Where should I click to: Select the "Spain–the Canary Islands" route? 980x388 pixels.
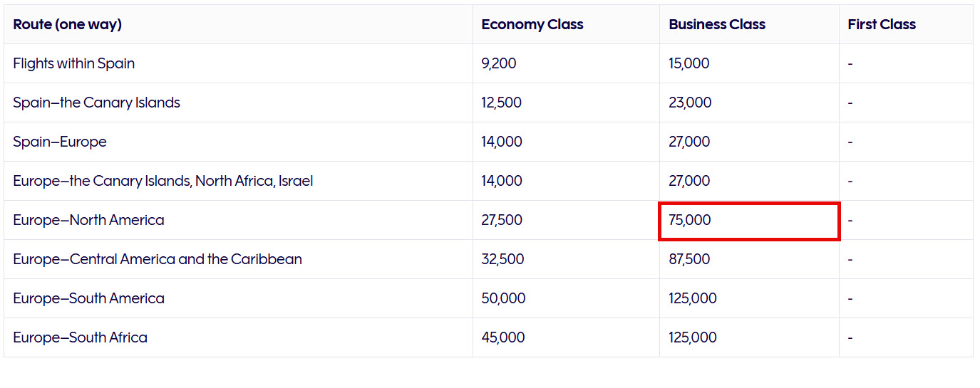[97, 103]
